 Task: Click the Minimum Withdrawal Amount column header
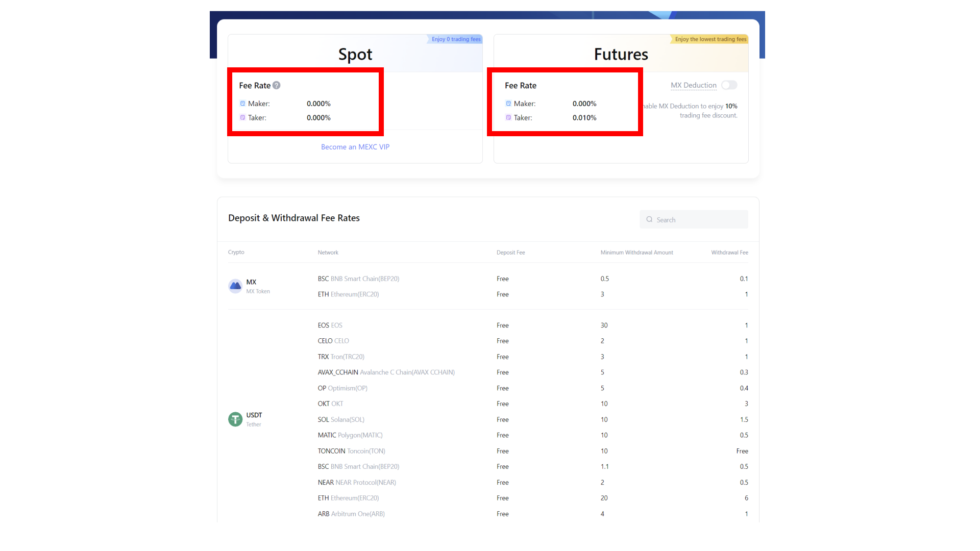tap(636, 253)
